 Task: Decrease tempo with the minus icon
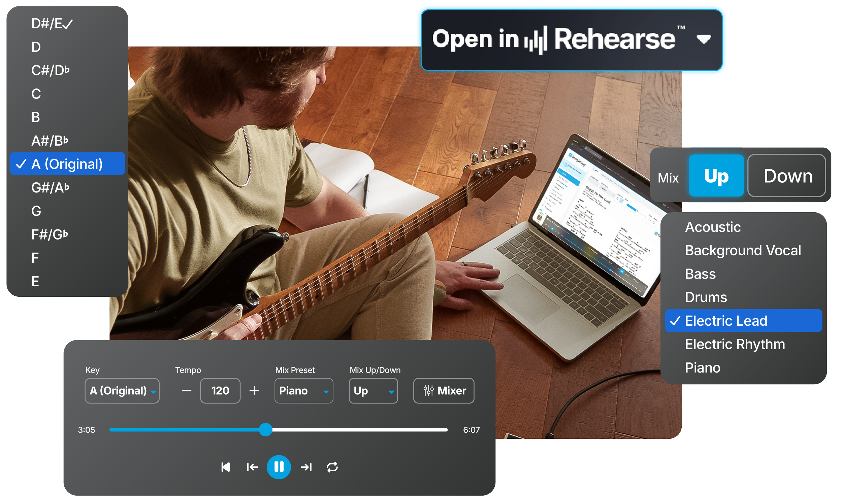tap(186, 391)
